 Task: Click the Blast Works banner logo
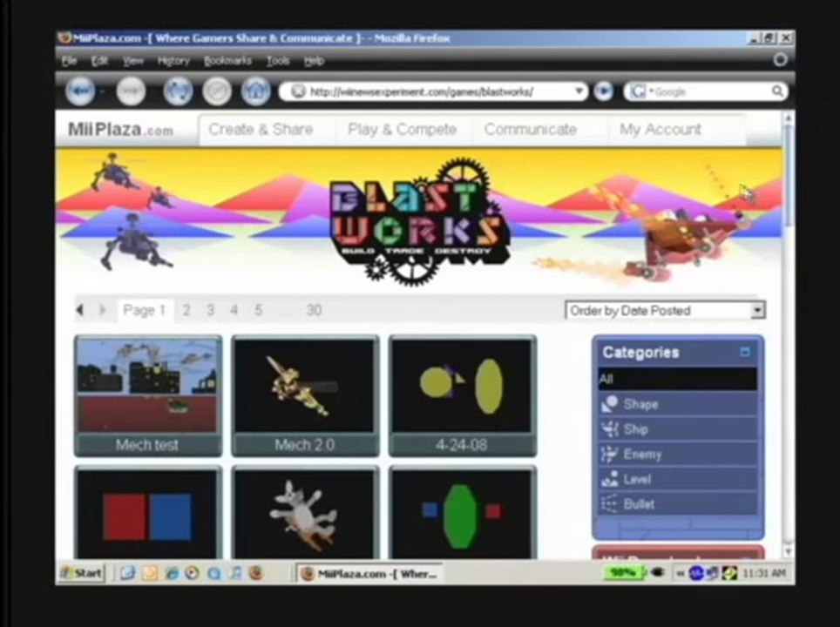[x=418, y=222]
